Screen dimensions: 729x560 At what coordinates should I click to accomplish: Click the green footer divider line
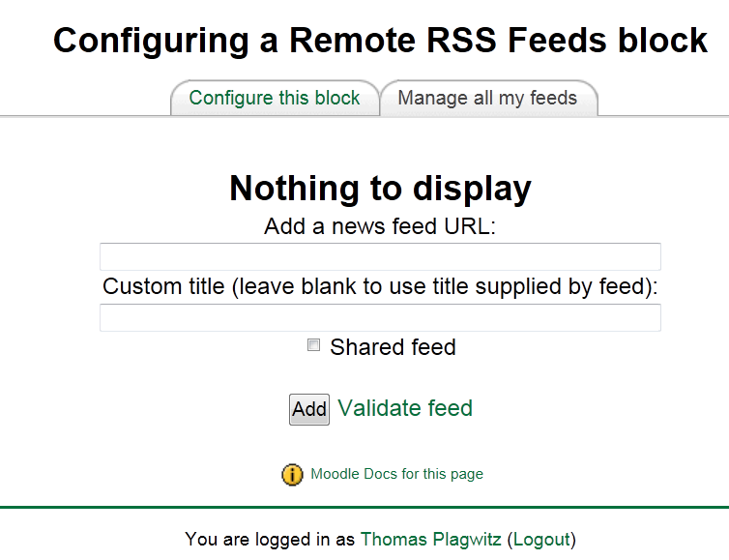[364, 506]
